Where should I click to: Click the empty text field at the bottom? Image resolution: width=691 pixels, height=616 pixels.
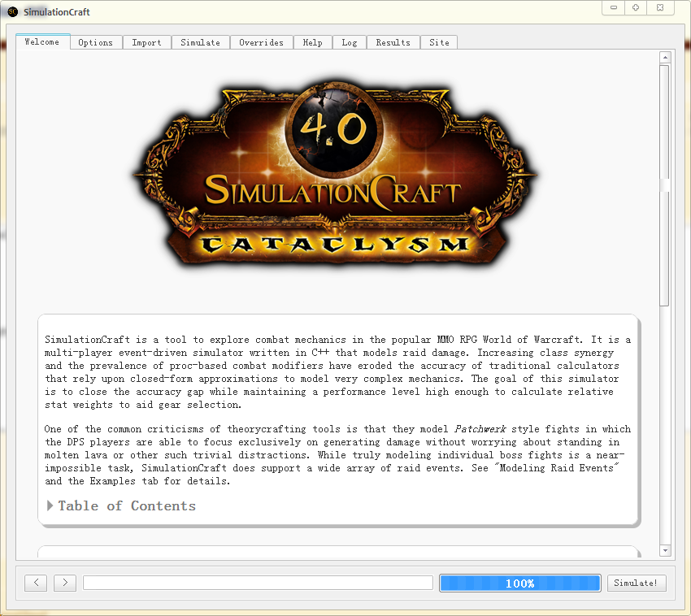click(257, 583)
